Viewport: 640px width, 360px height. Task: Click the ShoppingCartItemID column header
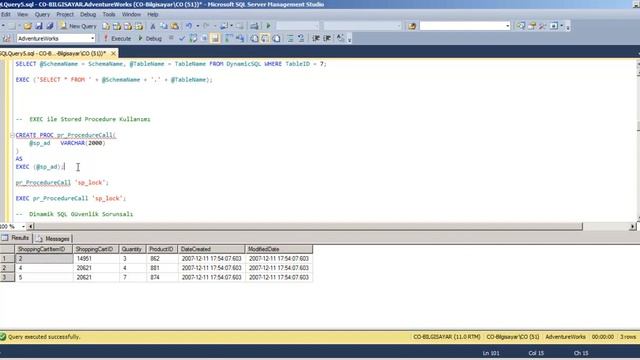tap(44, 249)
